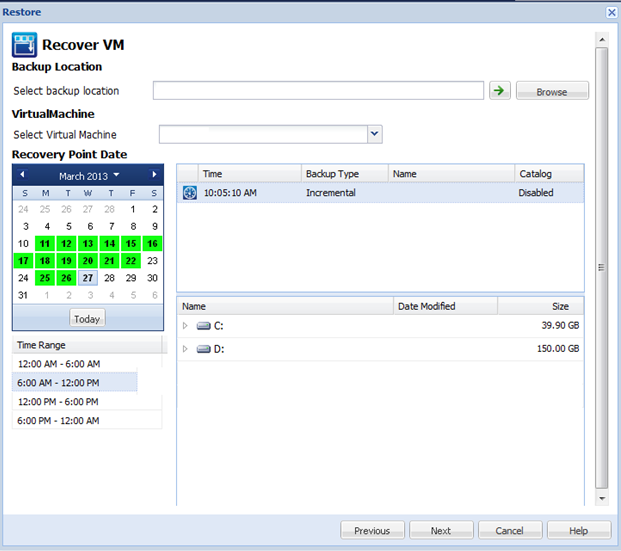Click the vertical scrollbar on the right
Screen dimensions: 621x551
pos(601,267)
